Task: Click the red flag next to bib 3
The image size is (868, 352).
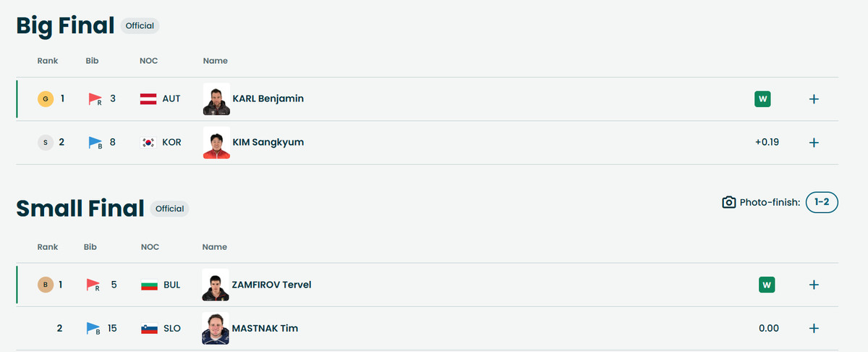Action: 95,99
